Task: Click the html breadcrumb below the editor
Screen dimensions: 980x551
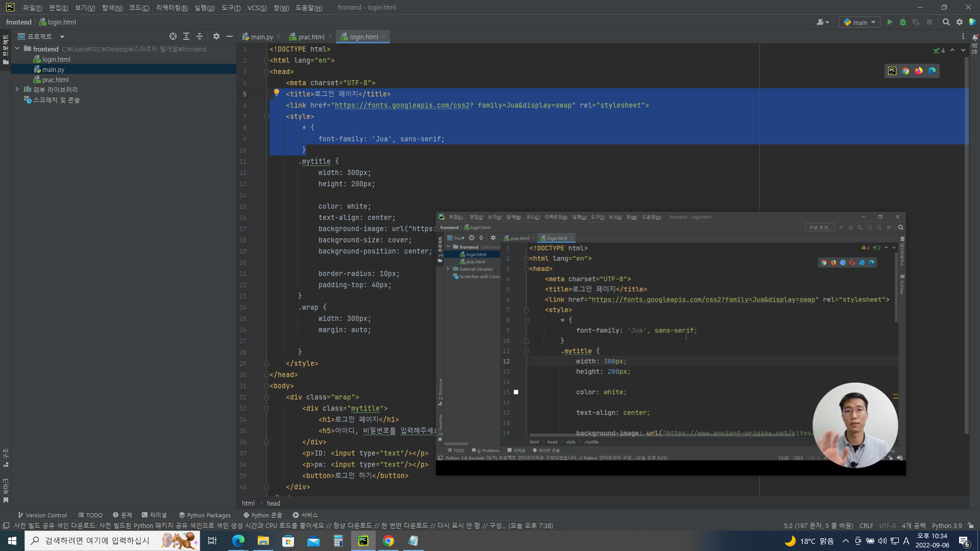Action: [248, 503]
